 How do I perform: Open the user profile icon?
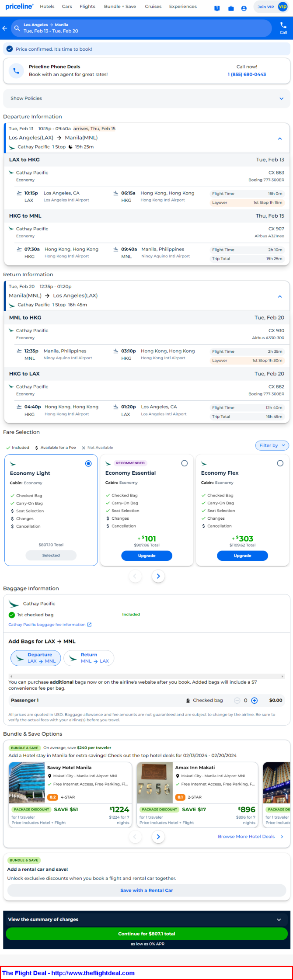tap(244, 8)
